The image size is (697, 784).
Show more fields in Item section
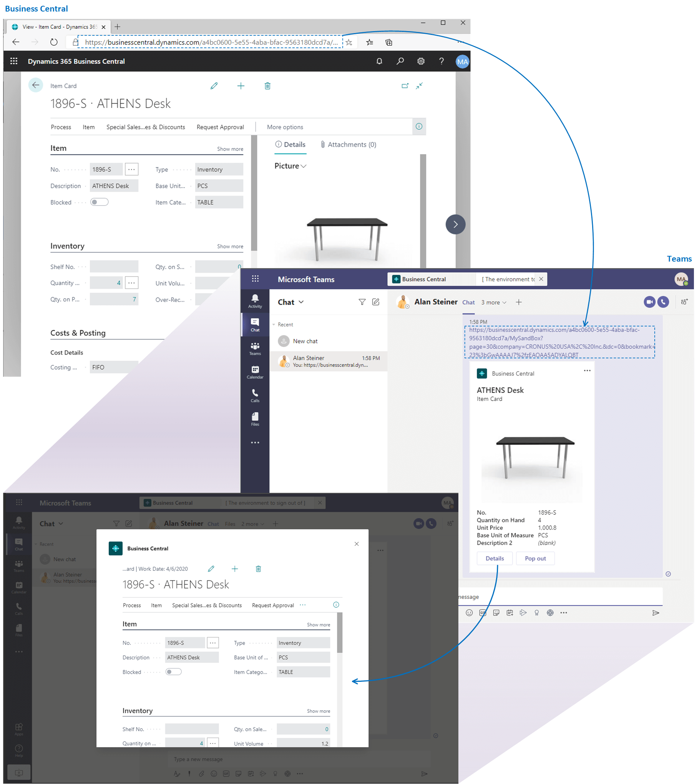[230, 149]
